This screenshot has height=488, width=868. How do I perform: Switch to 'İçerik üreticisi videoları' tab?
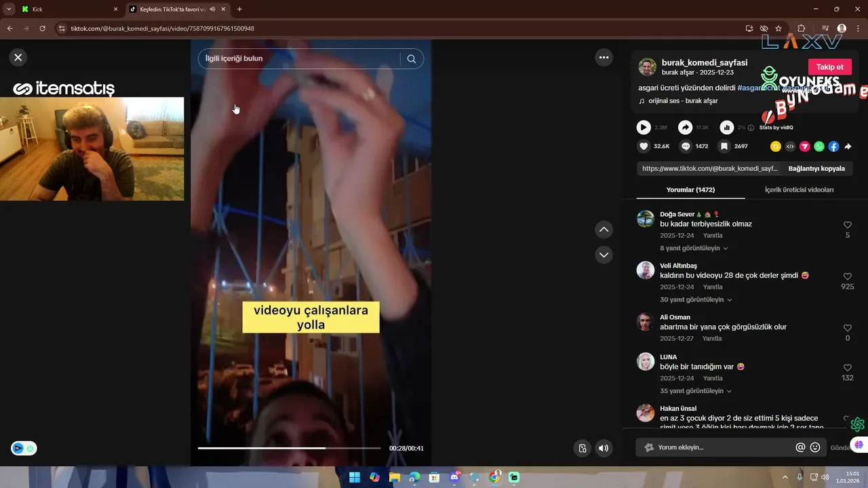[799, 190]
